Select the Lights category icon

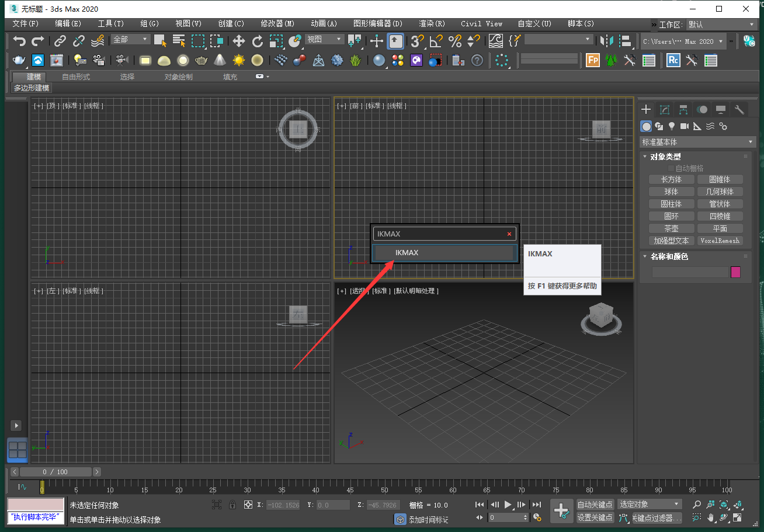click(x=672, y=126)
